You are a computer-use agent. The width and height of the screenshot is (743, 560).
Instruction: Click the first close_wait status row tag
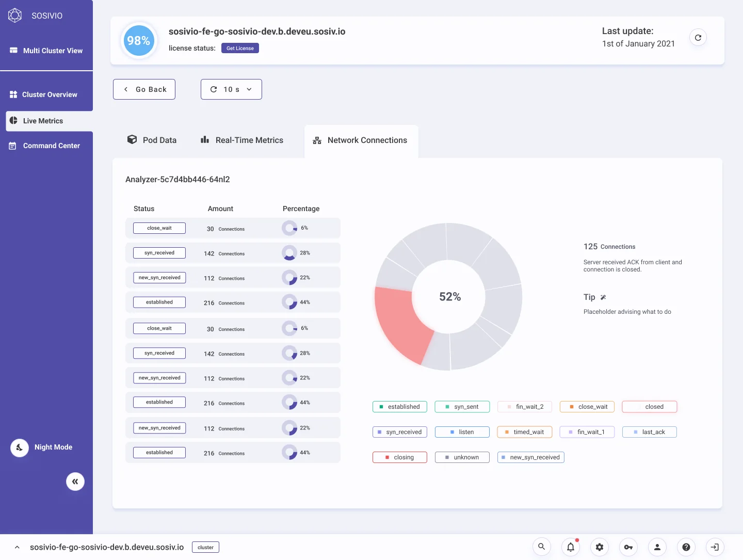159,228
